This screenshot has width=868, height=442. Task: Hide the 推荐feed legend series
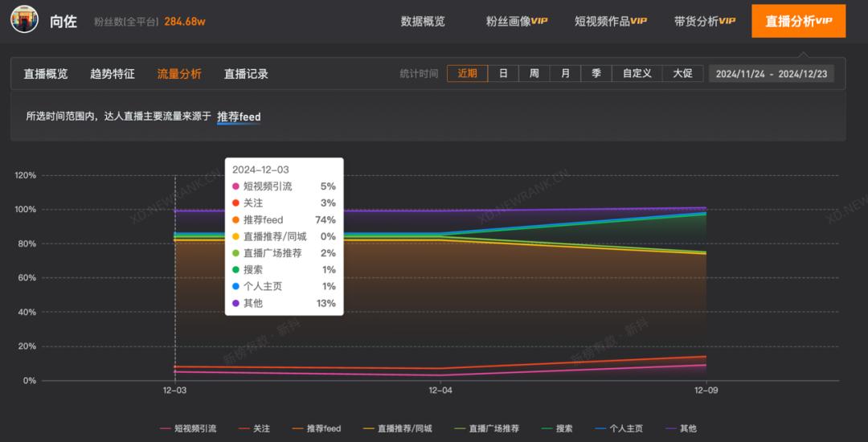click(317, 429)
